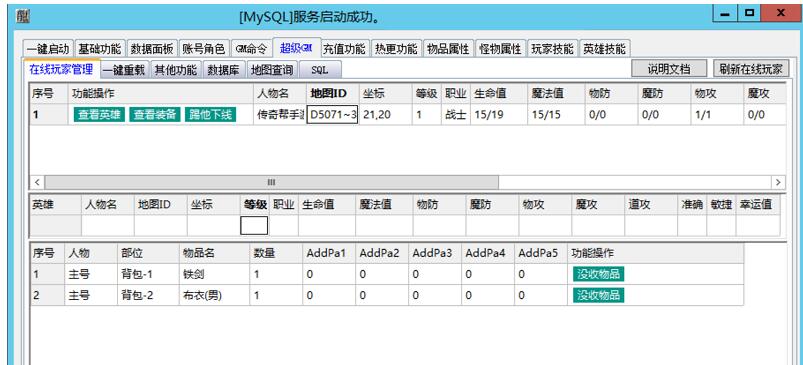
Task: Click the 准确 column header in hero table
Action: [x=692, y=204]
